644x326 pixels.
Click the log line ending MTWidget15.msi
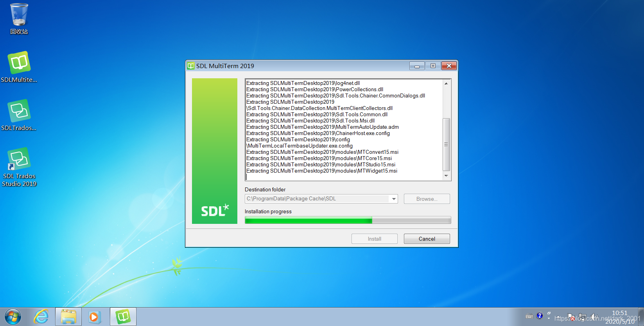click(322, 171)
